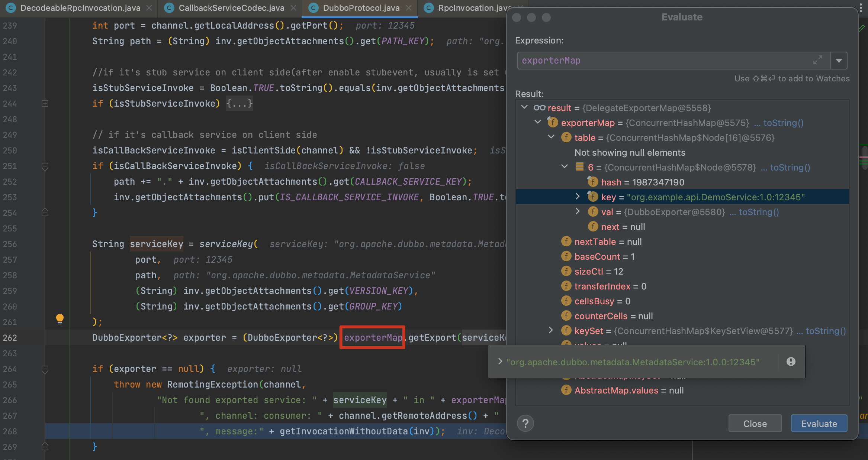The image size is (868, 460).
Task: Select the hash = 1987347190 row
Action: 682,182
